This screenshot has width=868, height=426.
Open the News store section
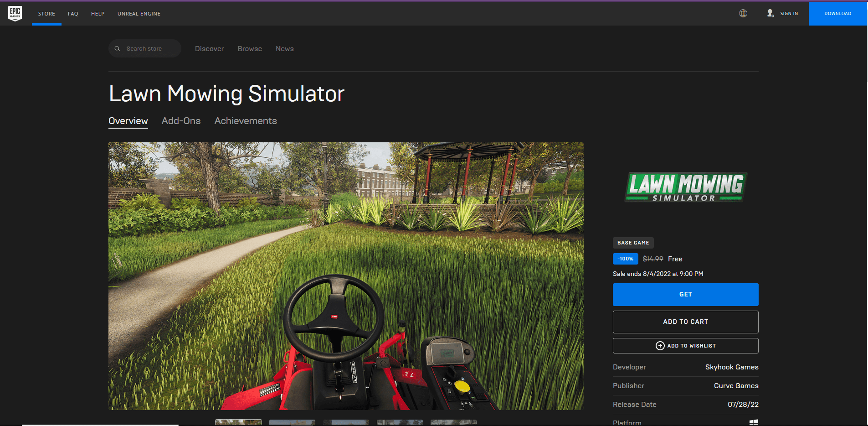pyautogui.click(x=285, y=49)
